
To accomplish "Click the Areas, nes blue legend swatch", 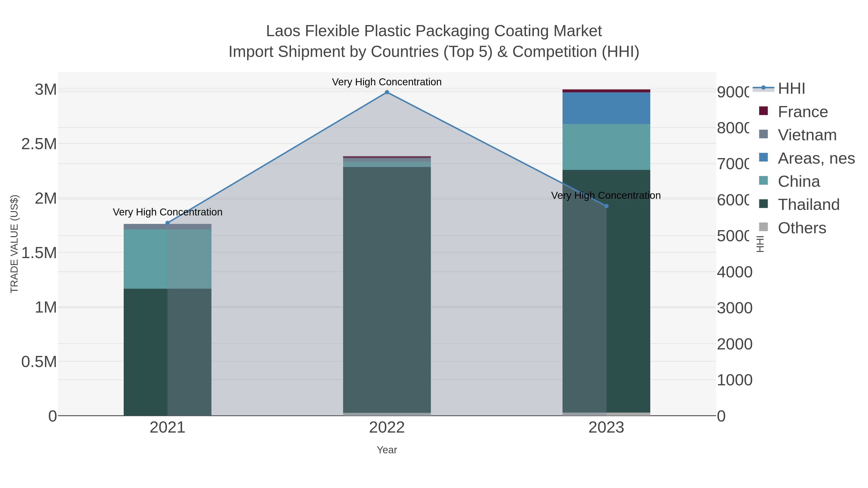I will [763, 157].
